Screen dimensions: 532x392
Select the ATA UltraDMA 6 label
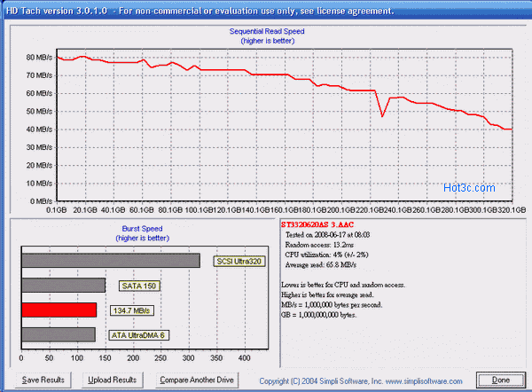point(138,335)
